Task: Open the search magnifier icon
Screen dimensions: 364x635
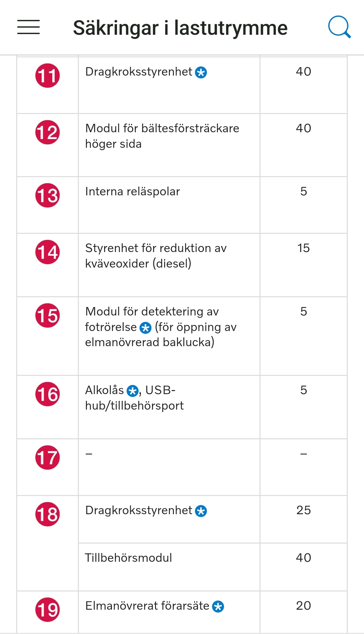Action: (339, 27)
